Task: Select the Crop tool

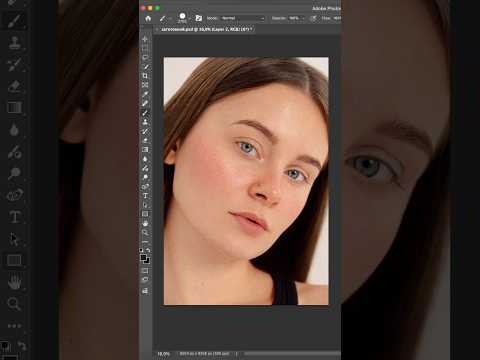Action: point(145,76)
